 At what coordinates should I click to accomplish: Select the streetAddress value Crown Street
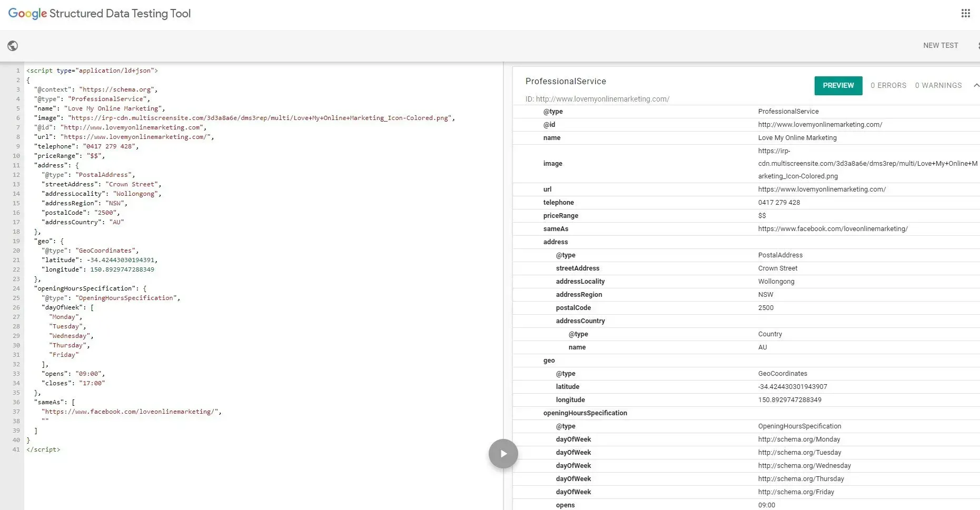778,268
